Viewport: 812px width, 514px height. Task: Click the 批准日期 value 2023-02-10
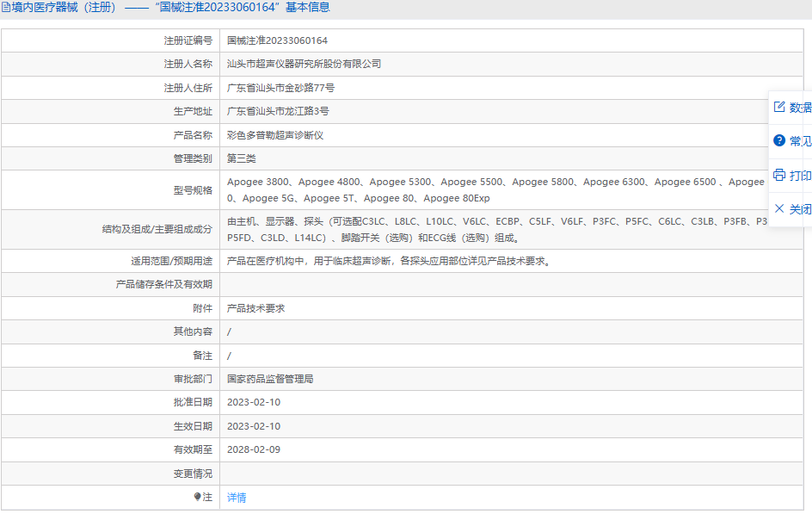tap(254, 402)
